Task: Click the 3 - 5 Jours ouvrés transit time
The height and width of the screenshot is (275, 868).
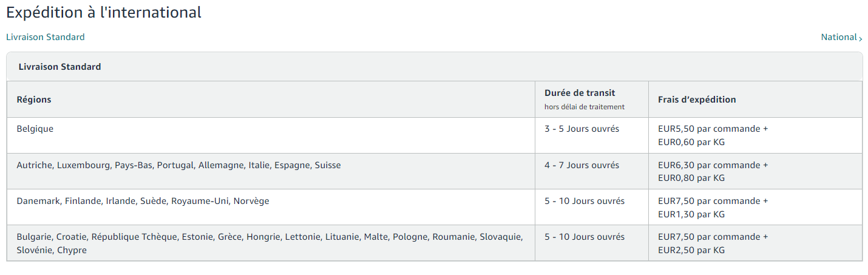Action: click(581, 129)
